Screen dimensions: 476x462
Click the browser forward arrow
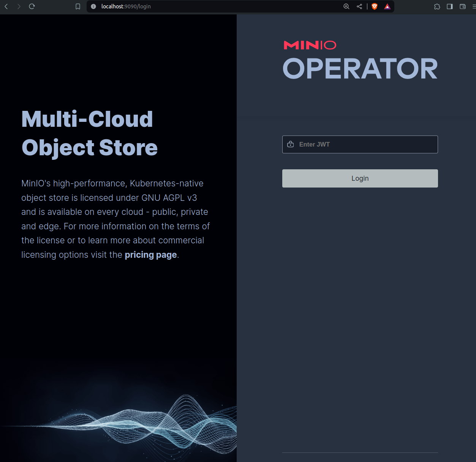[19, 6]
